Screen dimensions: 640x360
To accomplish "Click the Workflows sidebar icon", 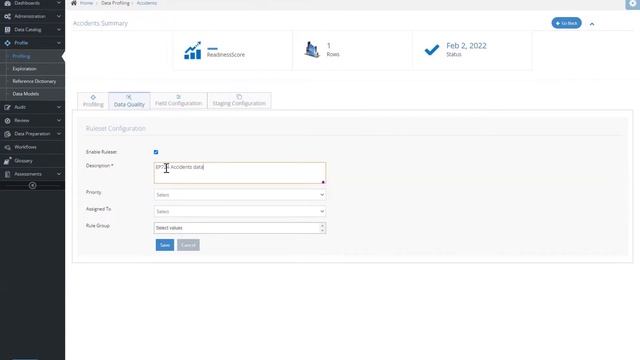I will click(x=7, y=147).
